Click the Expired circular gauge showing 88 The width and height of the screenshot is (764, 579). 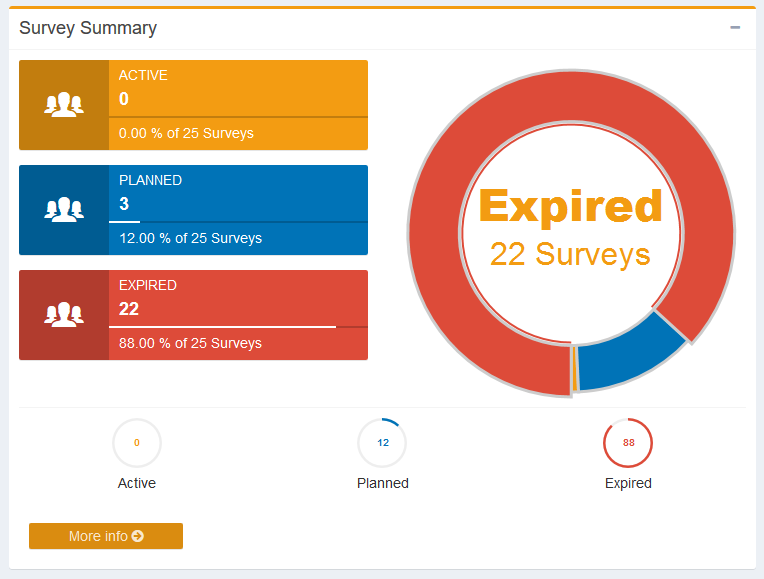coord(628,442)
